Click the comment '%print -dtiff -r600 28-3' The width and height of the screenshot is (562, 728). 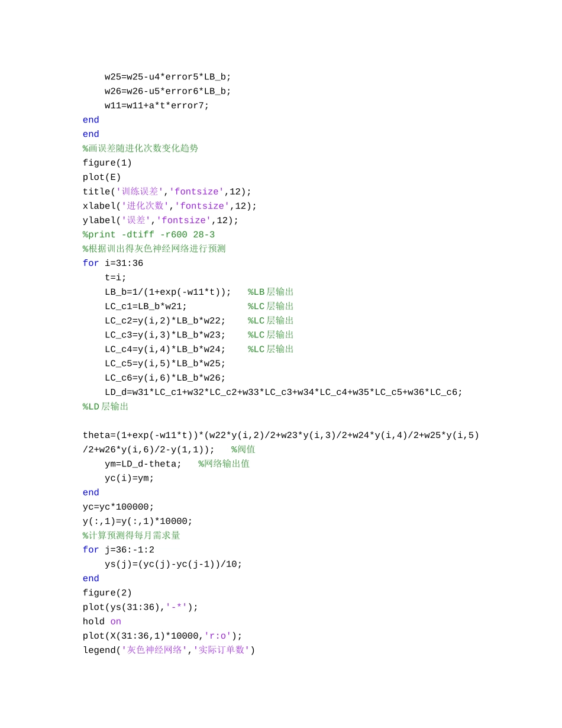(149, 234)
